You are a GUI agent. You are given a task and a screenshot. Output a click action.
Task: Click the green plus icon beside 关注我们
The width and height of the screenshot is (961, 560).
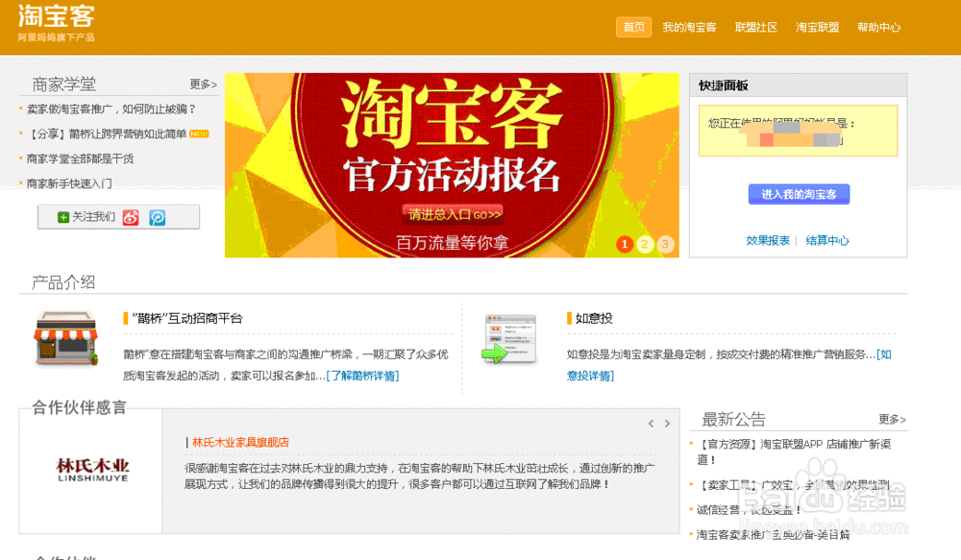63,217
